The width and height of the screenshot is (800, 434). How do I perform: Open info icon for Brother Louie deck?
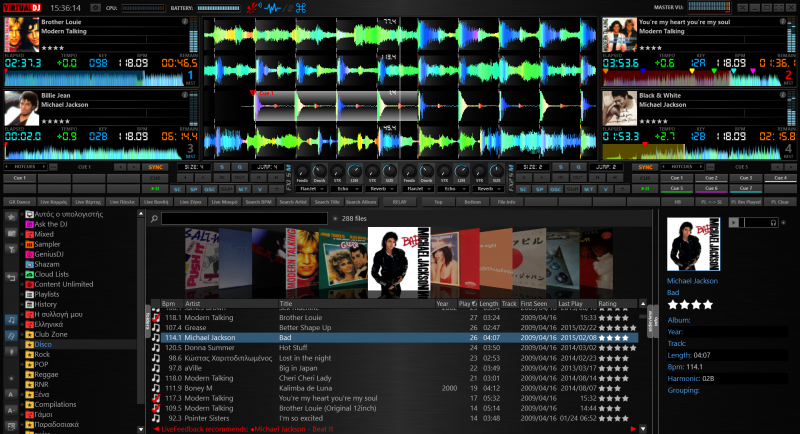point(185,21)
